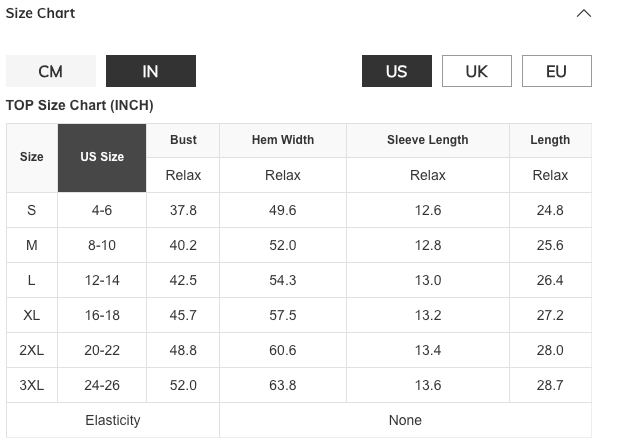Click US size 12-14 cell

pyautogui.click(x=102, y=280)
